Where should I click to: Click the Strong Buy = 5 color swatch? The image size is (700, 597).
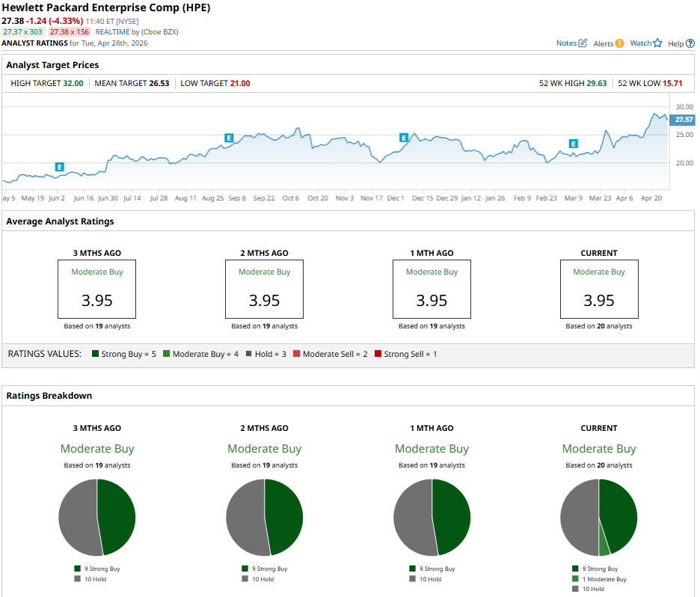click(96, 354)
